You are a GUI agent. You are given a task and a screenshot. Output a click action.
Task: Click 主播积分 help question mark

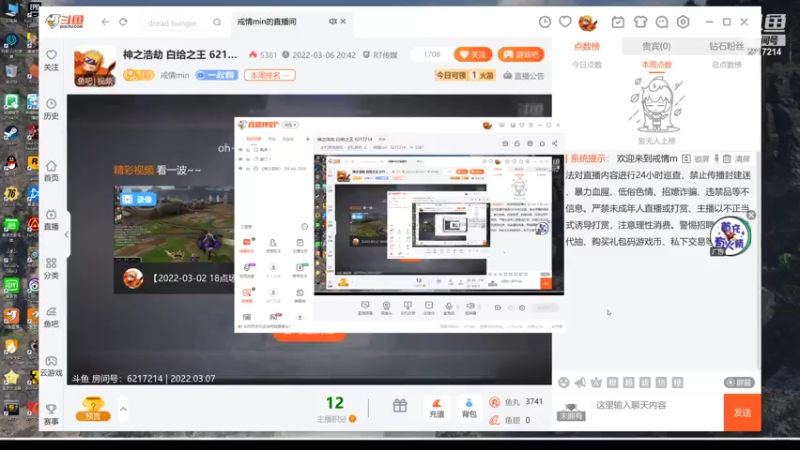352,419
